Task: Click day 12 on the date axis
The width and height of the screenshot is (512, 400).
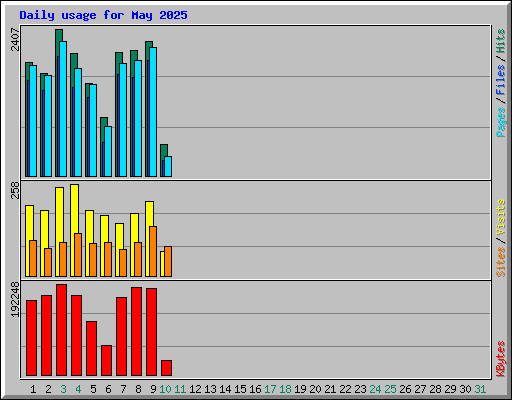Action: pos(195,389)
